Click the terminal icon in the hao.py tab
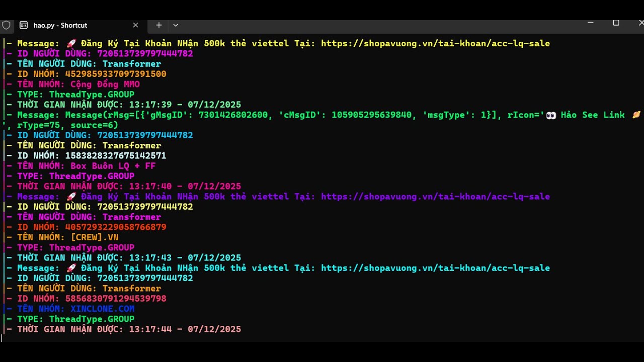This screenshot has width=644, height=362. pos(24,25)
